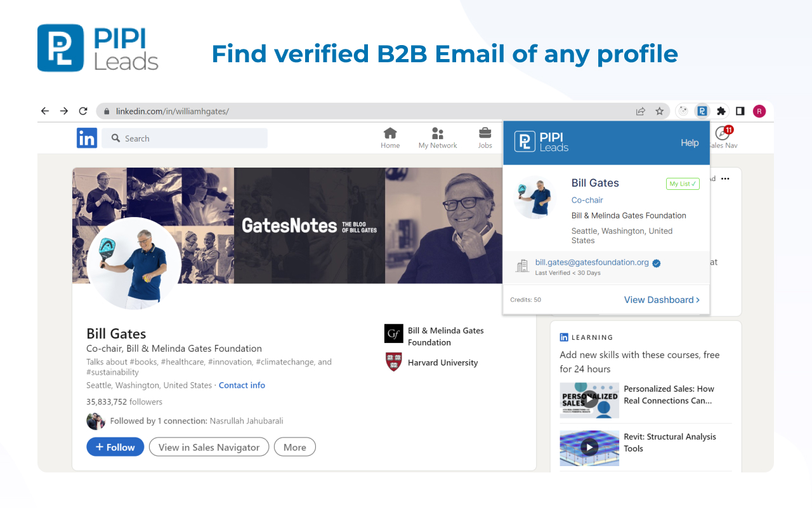Open Help in the PIPI Leads popup
812x508 pixels.
coord(690,142)
